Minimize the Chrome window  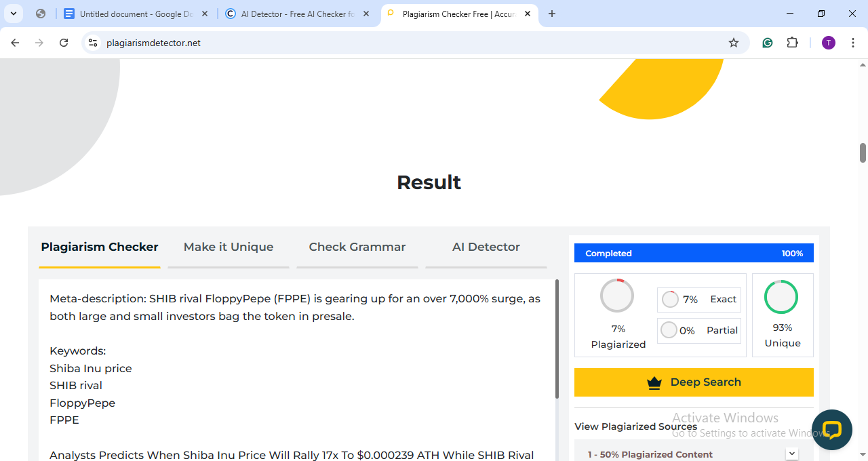(x=790, y=14)
